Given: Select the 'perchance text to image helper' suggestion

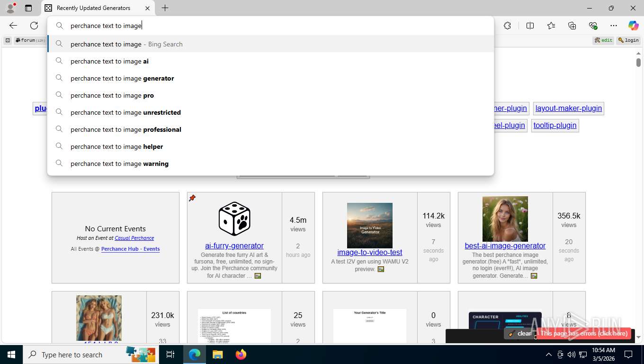Looking at the screenshot, I should 270,146.
